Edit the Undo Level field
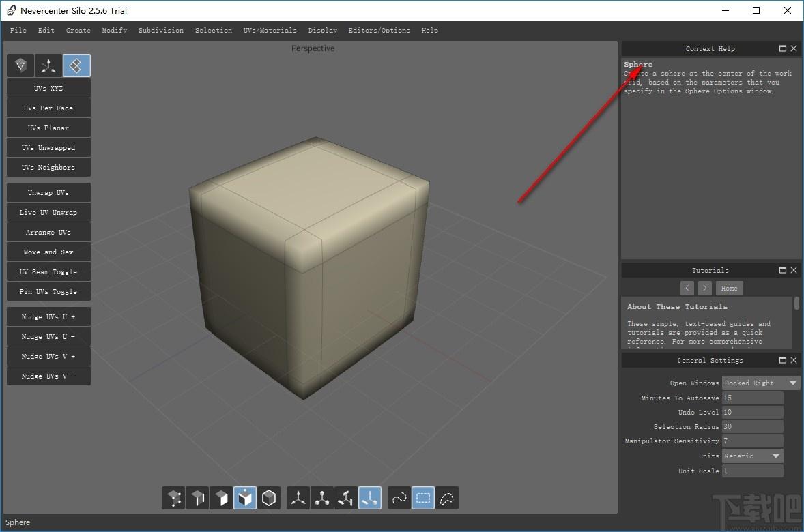This screenshot has width=804, height=532. point(753,412)
